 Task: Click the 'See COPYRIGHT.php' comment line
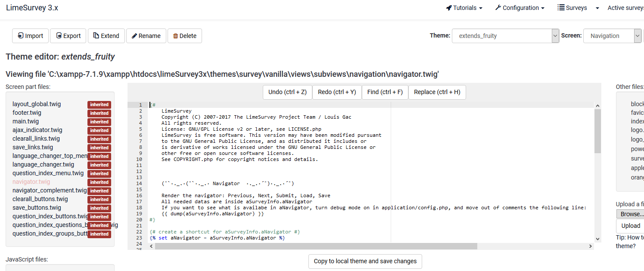[240, 159]
